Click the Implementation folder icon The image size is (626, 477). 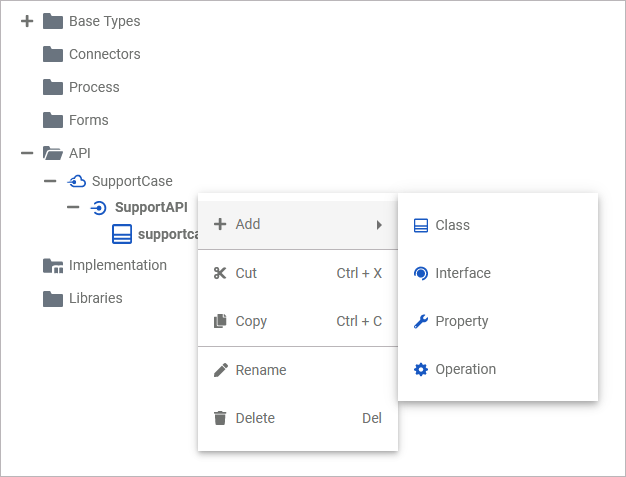[53, 265]
